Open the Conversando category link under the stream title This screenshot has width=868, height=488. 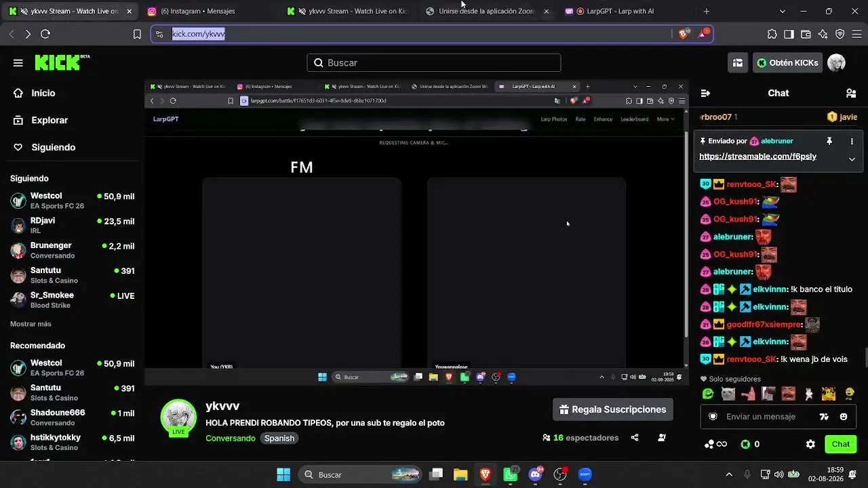[231, 439]
